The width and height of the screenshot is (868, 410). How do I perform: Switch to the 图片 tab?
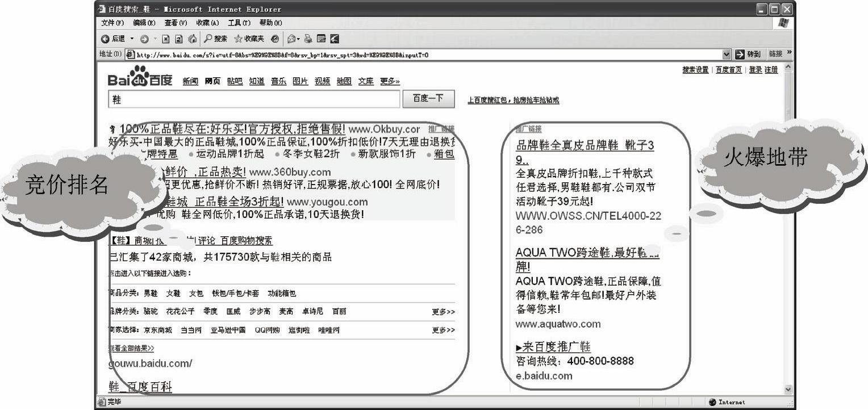click(300, 81)
